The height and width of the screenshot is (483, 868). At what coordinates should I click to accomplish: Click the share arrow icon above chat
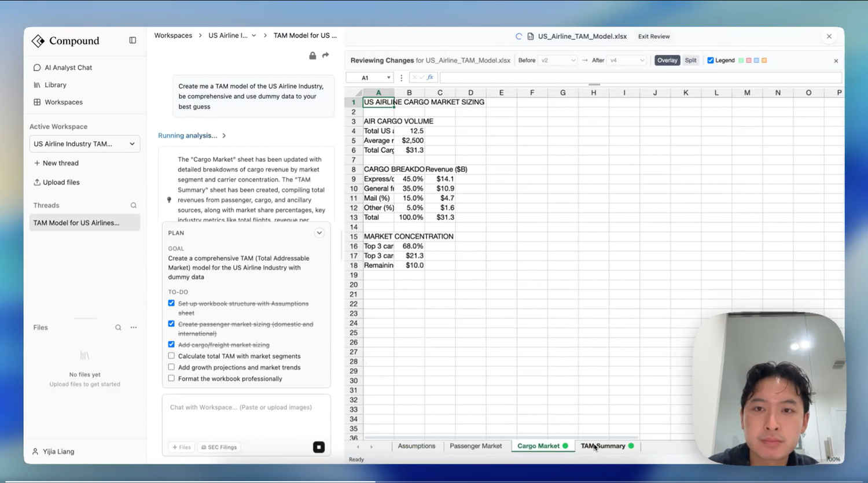(x=326, y=56)
